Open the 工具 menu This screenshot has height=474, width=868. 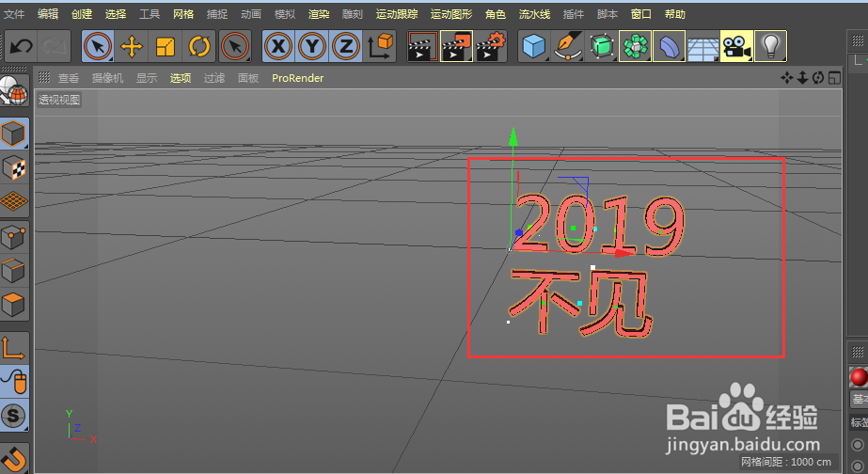[x=149, y=14]
